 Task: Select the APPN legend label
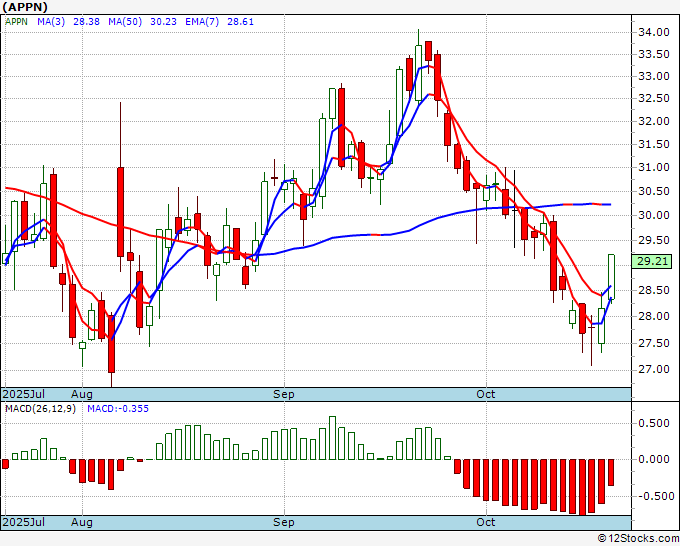point(16,22)
